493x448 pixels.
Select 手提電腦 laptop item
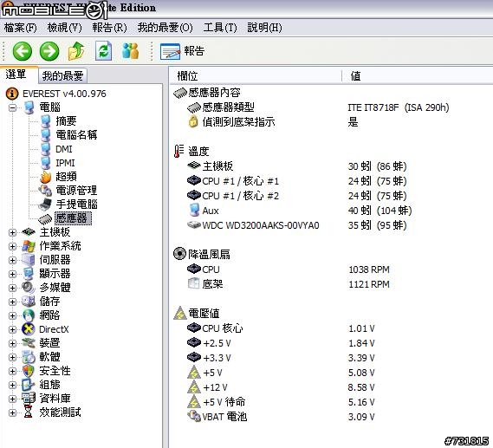[x=76, y=204]
